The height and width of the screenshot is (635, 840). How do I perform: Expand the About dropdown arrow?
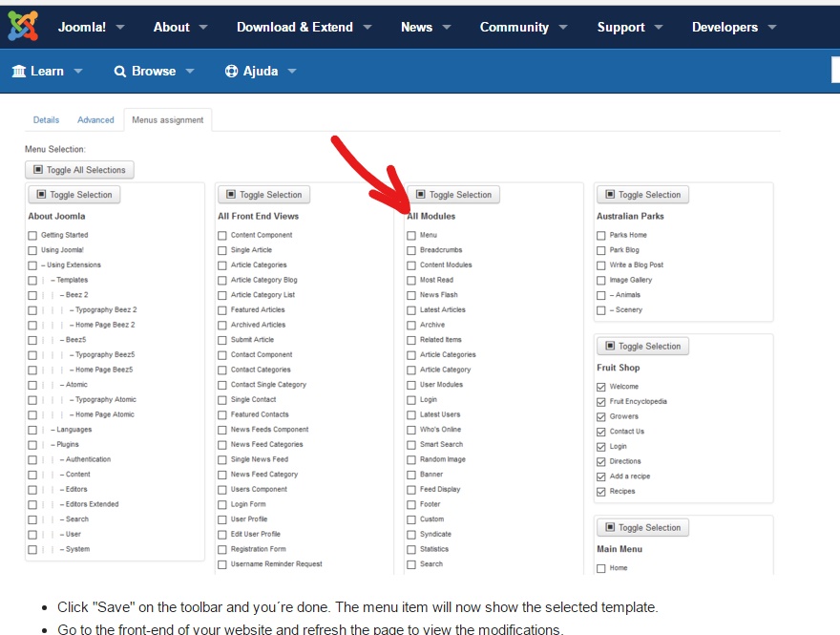click(203, 27)
